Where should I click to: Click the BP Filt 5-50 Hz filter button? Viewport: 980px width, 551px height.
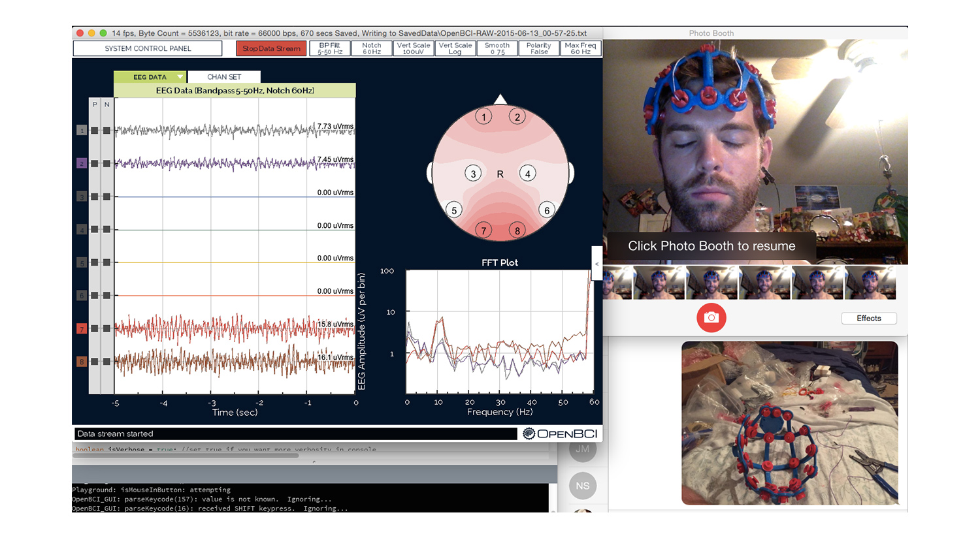(x=329, y=48)
